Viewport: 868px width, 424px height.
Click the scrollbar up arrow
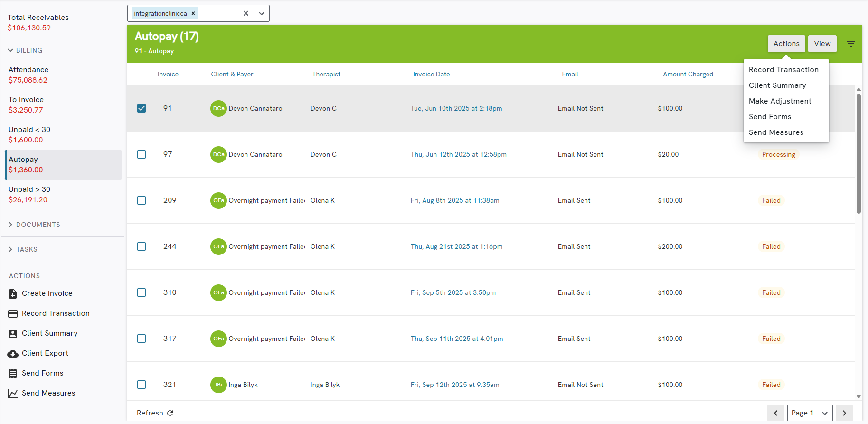pos(859,89)
